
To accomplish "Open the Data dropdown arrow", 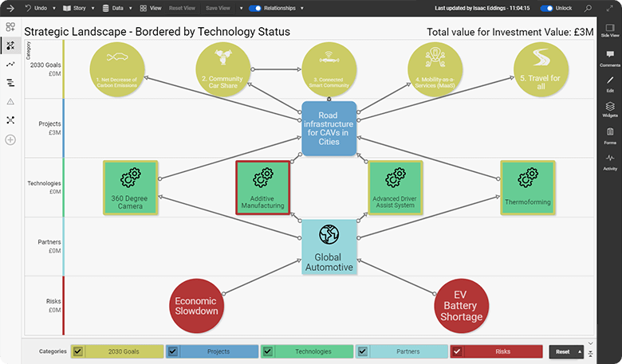I will coord(129,8).
